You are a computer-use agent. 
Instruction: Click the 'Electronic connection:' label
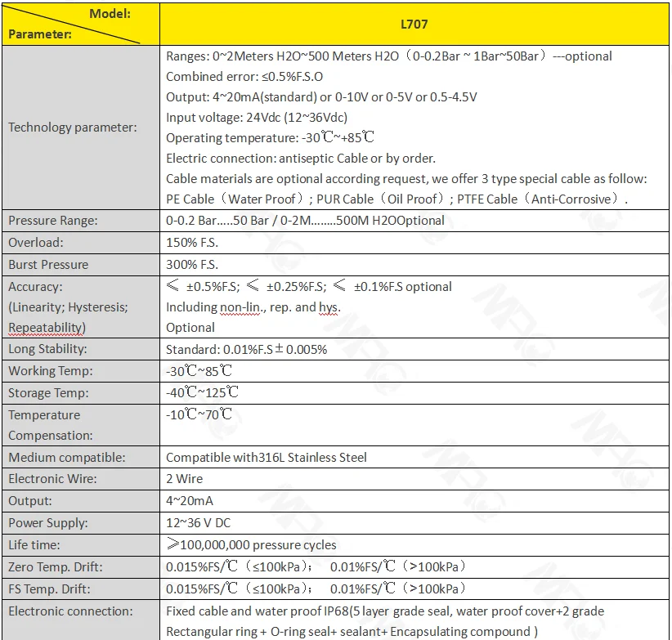pos(70,611)
